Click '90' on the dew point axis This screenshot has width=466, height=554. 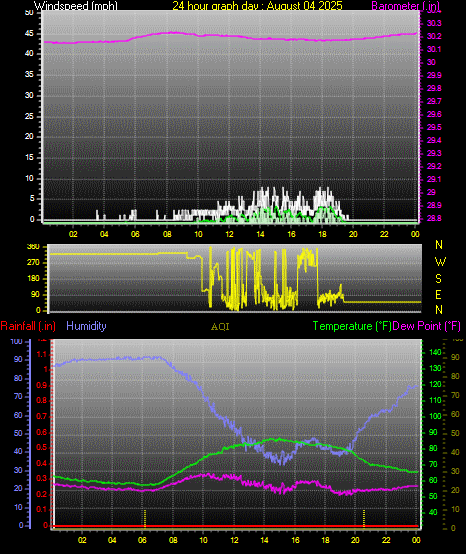click(x=455, y=358)
